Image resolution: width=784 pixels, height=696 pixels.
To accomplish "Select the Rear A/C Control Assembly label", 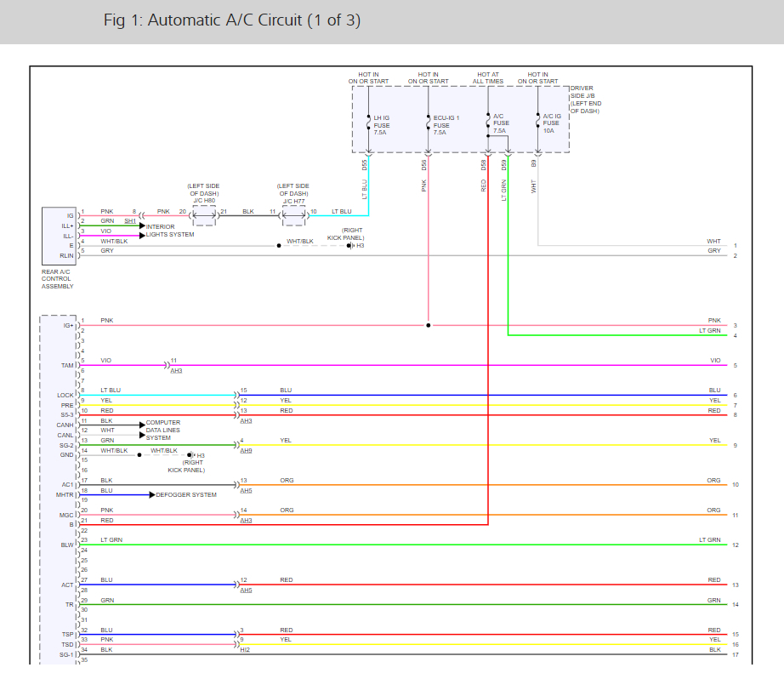I will coord(57,279).
